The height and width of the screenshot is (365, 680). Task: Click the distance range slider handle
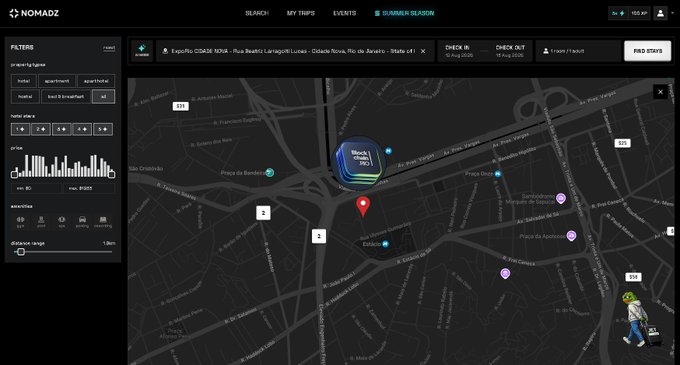[21, 252]
